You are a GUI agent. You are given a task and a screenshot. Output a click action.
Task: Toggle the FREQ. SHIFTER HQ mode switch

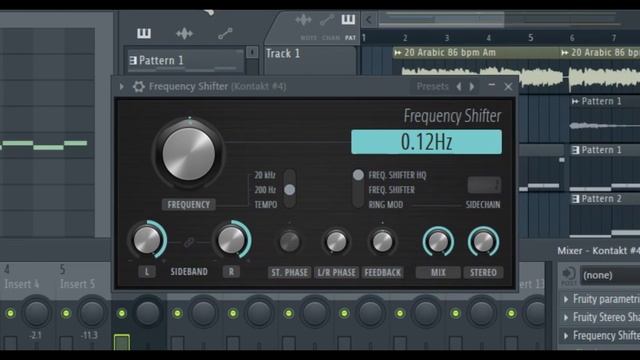coord(358,175)
